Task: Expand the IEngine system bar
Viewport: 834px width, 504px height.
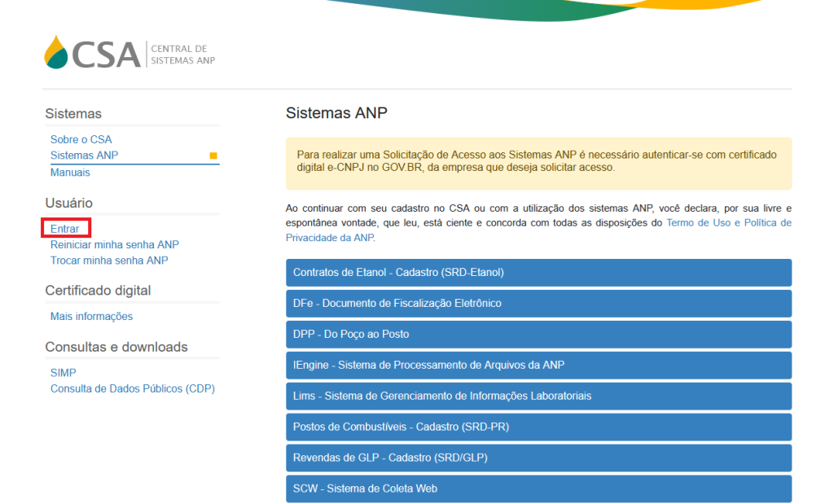Action: 538,366
